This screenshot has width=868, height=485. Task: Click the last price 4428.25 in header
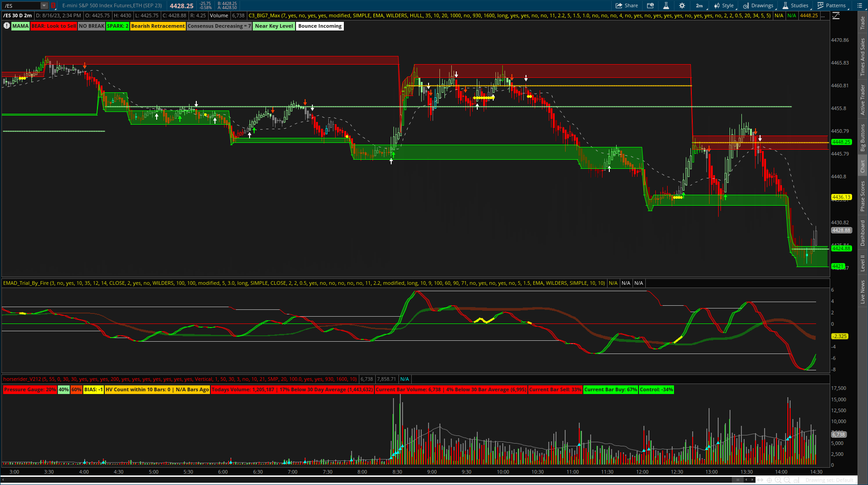[x=181, y=6]
